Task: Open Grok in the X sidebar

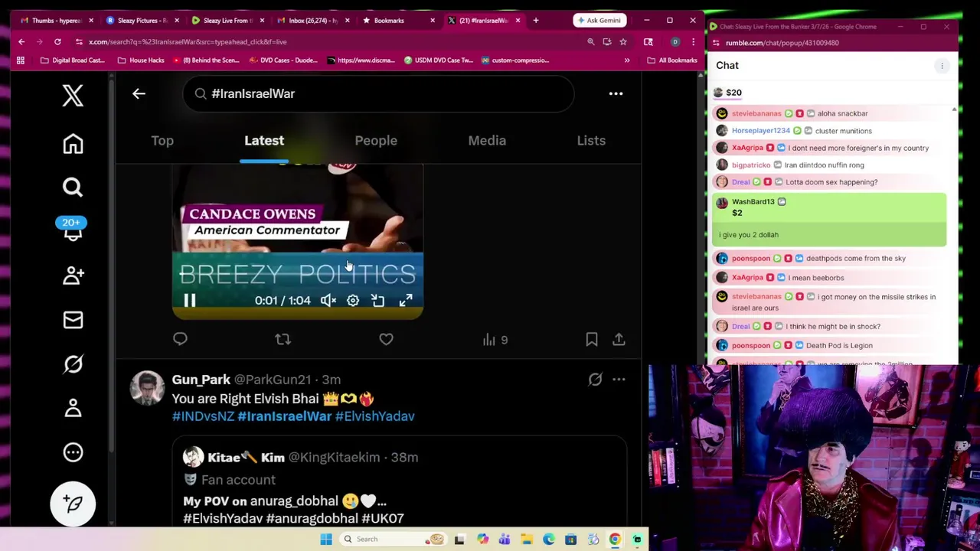Action: point(73,364)
